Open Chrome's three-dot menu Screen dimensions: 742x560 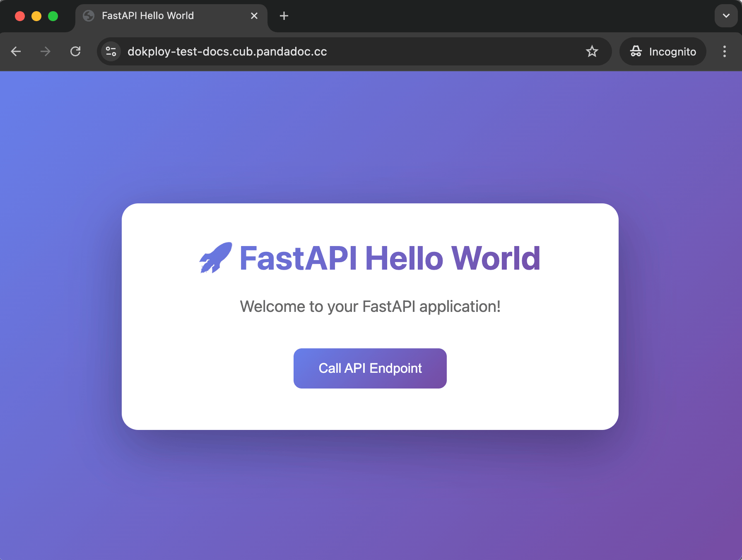click(725, 51)
